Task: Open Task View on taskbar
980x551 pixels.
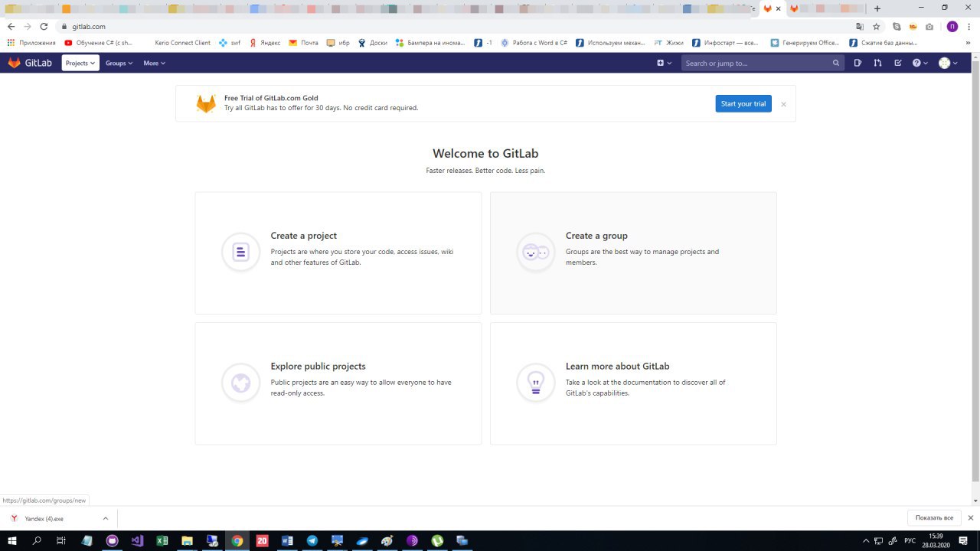Action: coord(61,540)
